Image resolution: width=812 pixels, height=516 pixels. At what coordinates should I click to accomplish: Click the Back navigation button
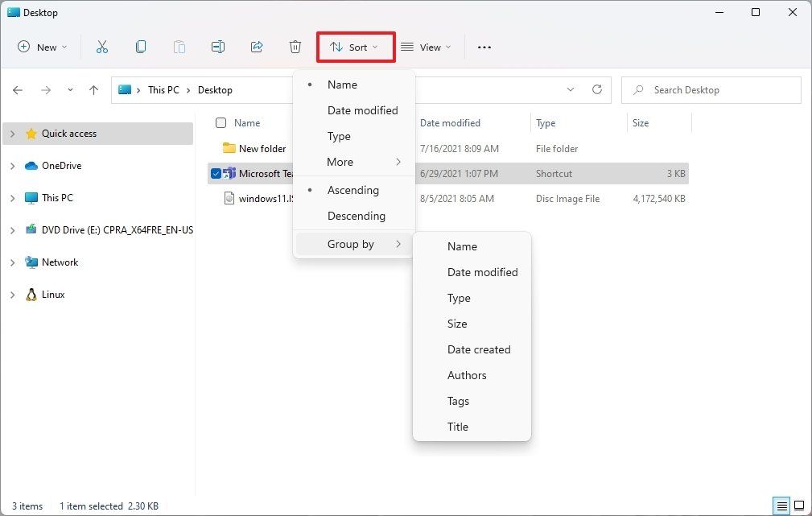pos(18,90)
